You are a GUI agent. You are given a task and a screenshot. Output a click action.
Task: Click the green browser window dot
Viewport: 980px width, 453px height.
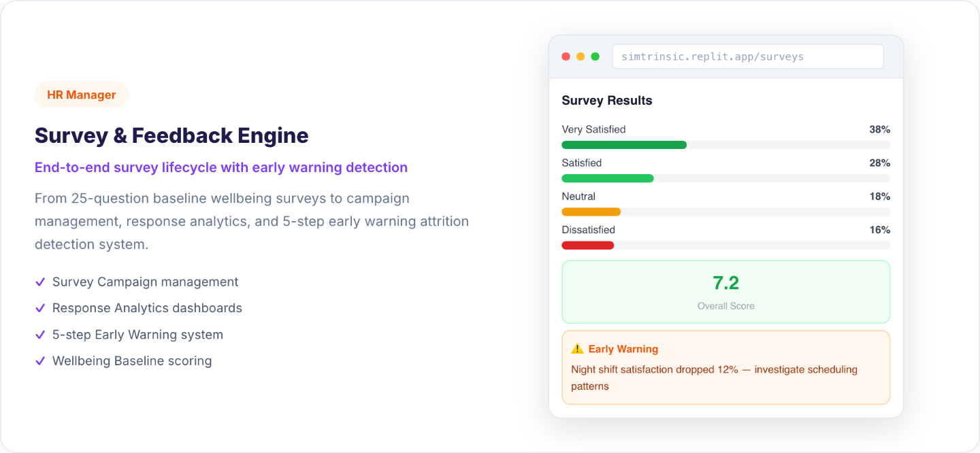tap(595, 56)
